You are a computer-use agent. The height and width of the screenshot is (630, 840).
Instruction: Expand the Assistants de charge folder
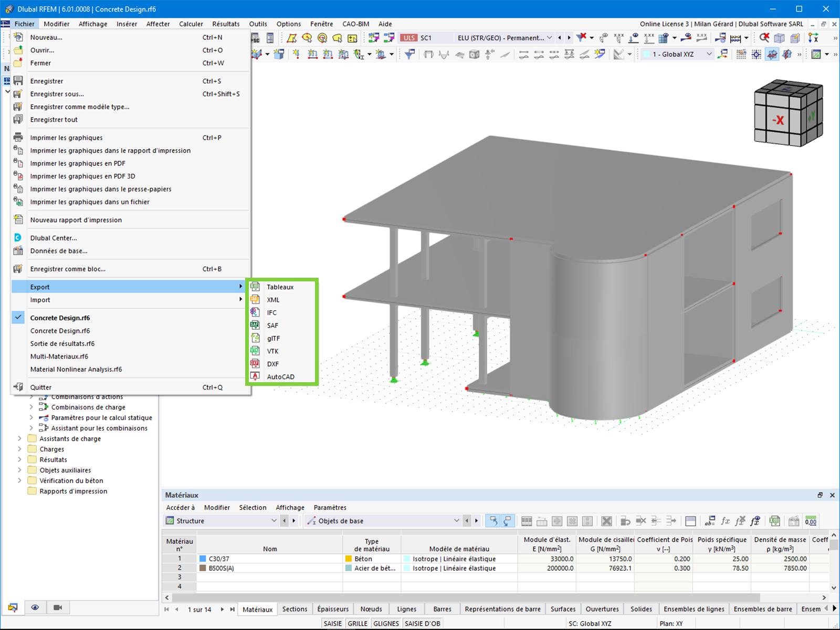pos(20,438)
